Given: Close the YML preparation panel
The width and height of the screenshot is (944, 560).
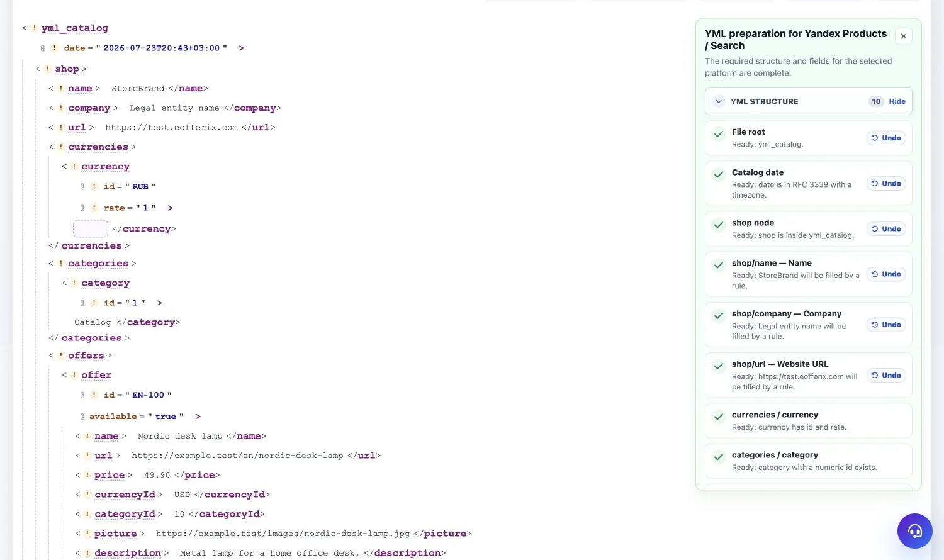Looking at the screenshot, I should 904,36.
